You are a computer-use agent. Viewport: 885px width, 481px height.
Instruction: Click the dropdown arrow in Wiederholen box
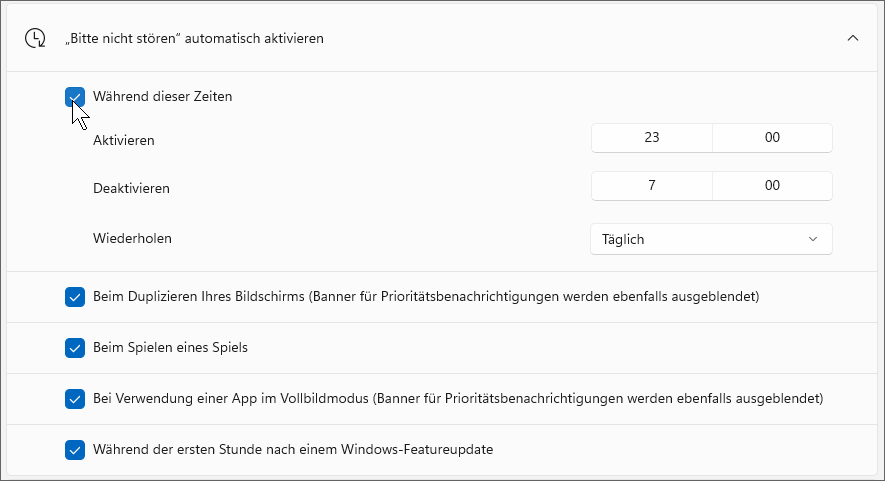click(x=813, y=239)
